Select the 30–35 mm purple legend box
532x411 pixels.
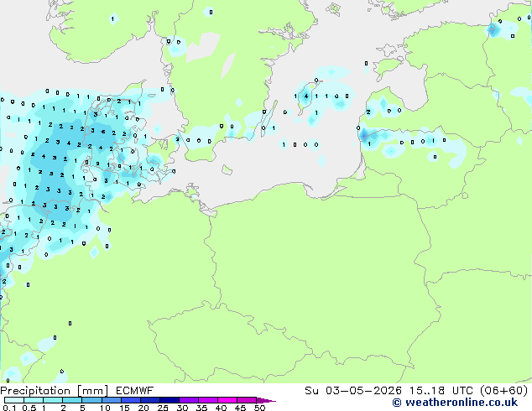click(189, 400)
